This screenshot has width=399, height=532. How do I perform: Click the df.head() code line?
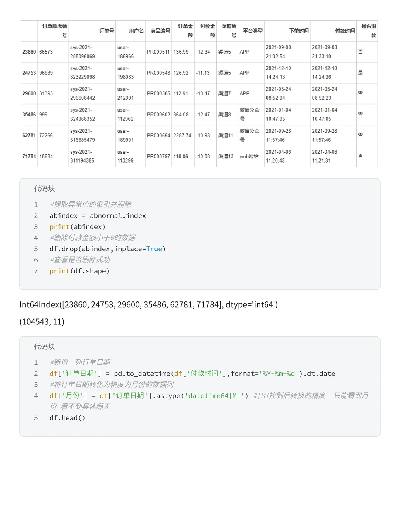pos(67,418)
